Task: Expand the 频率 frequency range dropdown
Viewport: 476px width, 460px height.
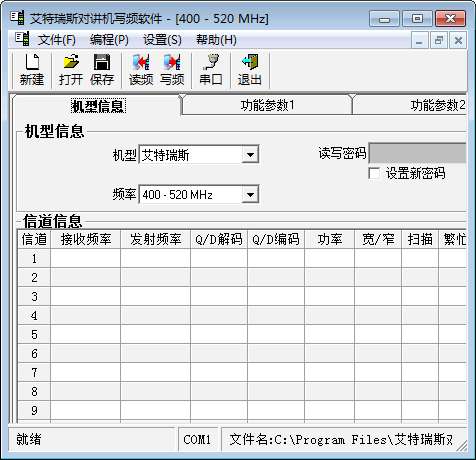Action: pos(250,195)
